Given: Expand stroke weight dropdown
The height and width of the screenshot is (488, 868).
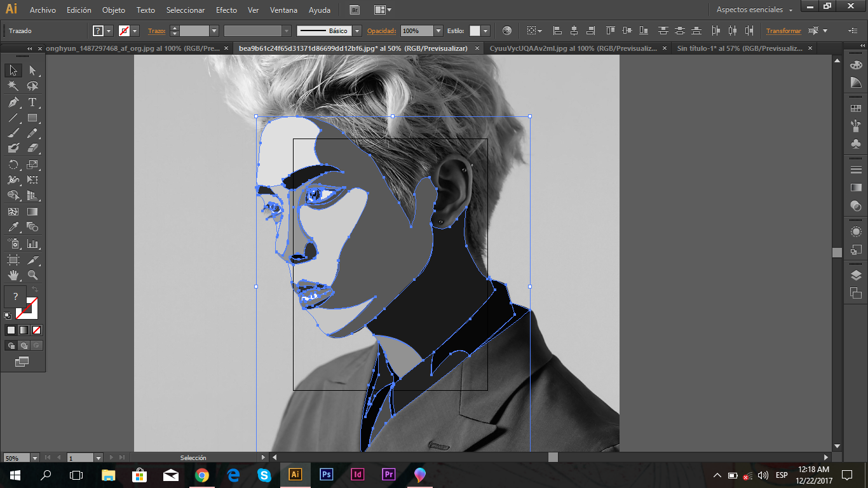Looking at the screenshot, I should click(214, 30).
